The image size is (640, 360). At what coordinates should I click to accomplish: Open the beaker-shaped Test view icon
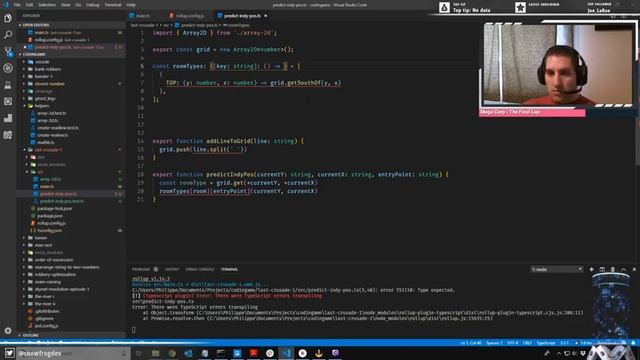point(8,85)
